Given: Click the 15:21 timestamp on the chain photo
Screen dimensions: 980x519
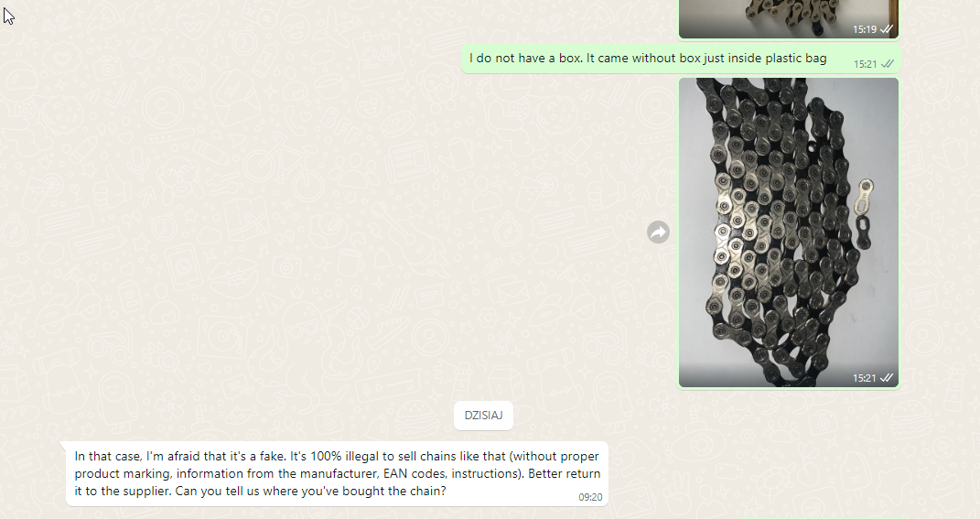Looking at the screenshot, I should (x=865, y=378).
